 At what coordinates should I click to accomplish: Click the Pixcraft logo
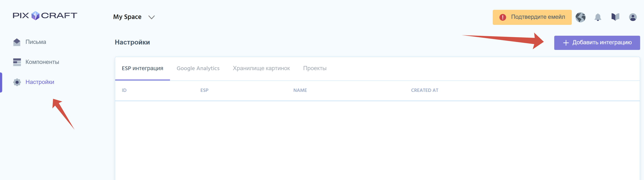(45, 15)
